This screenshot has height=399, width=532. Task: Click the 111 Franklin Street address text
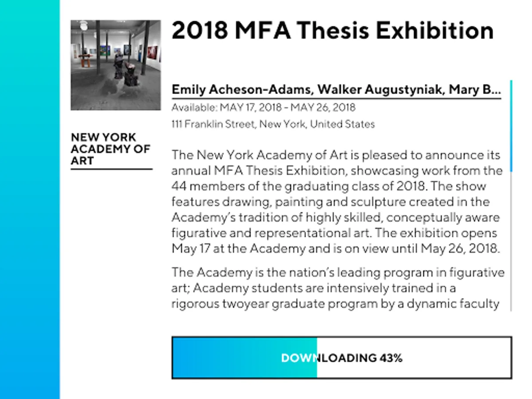(273, 124)
